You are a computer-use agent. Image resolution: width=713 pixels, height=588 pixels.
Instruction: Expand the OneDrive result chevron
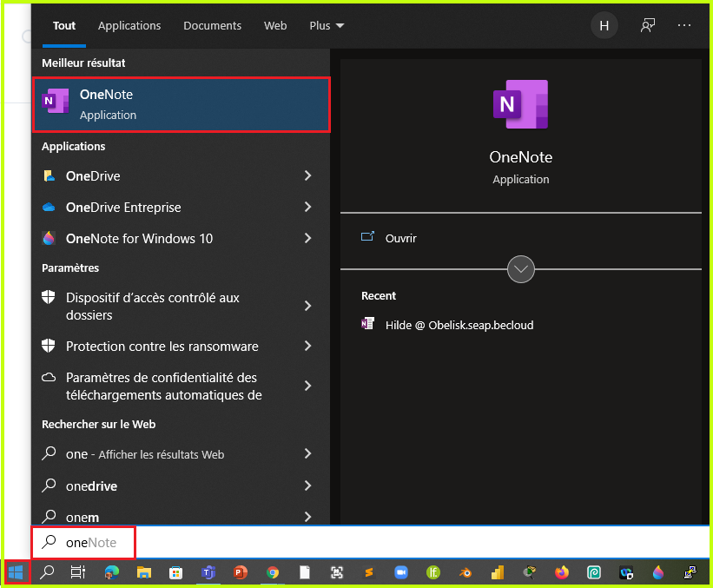pyautogui.click(x=307, y=175)
